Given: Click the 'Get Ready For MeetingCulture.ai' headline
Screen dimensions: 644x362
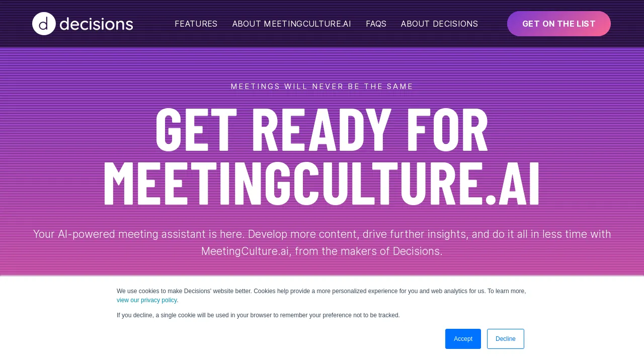Looking at the screenshot, I should tap(322, 156).
